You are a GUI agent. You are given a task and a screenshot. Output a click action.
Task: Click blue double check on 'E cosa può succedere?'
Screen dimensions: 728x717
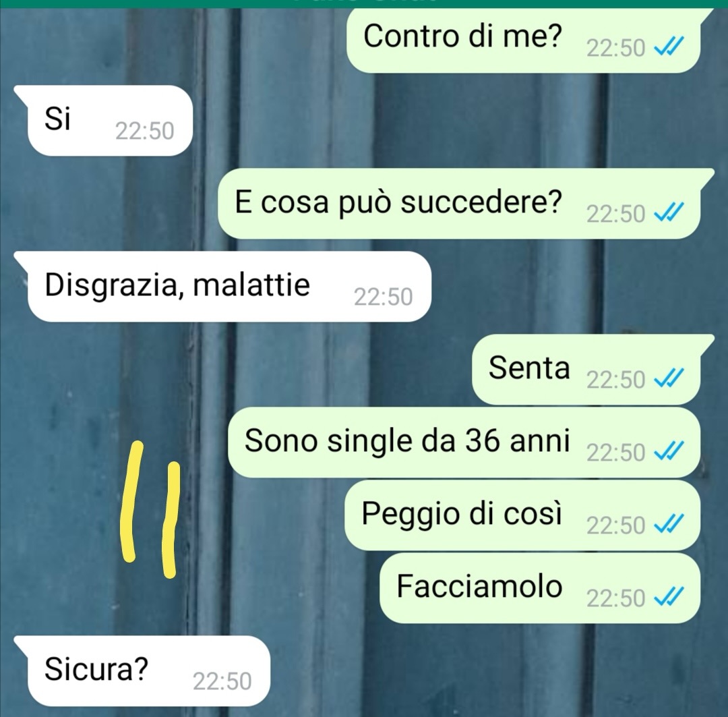[x=669, y=213]
